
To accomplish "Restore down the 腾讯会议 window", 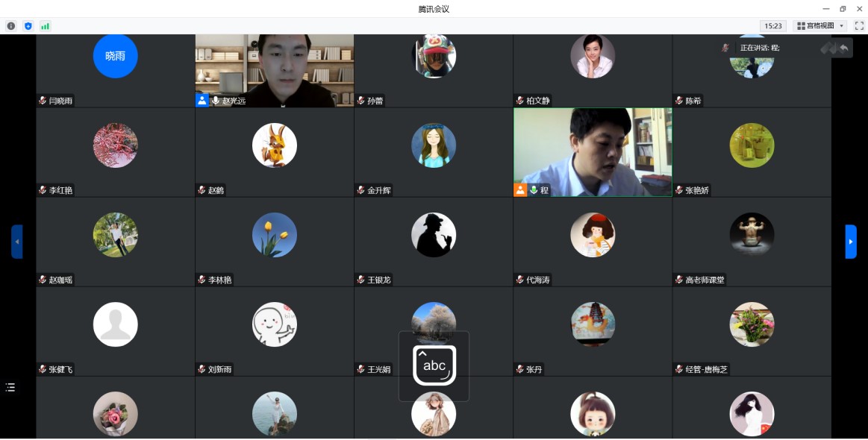I will 843,9.
